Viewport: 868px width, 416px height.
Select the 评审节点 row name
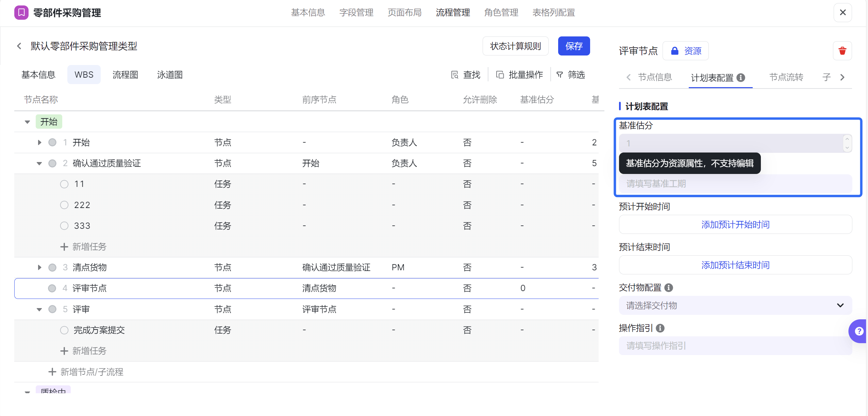[x=90, y=288]
